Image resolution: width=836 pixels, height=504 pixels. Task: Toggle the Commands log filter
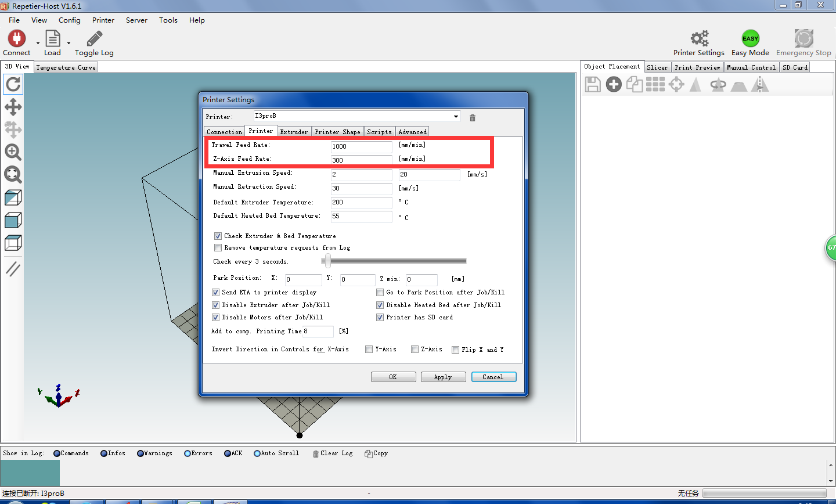71,453
